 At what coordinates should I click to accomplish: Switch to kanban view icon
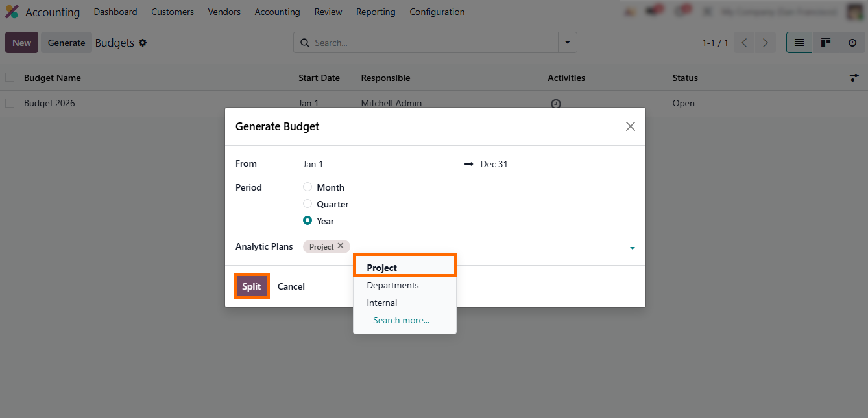pos(826,43)
